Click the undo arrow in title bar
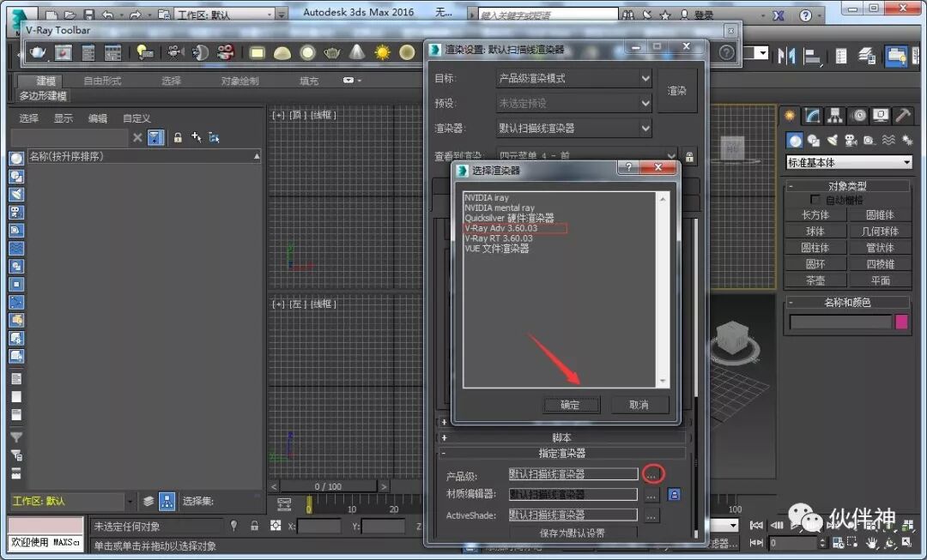This screenshot has width=927, height=560. click(x=107, y=15)
